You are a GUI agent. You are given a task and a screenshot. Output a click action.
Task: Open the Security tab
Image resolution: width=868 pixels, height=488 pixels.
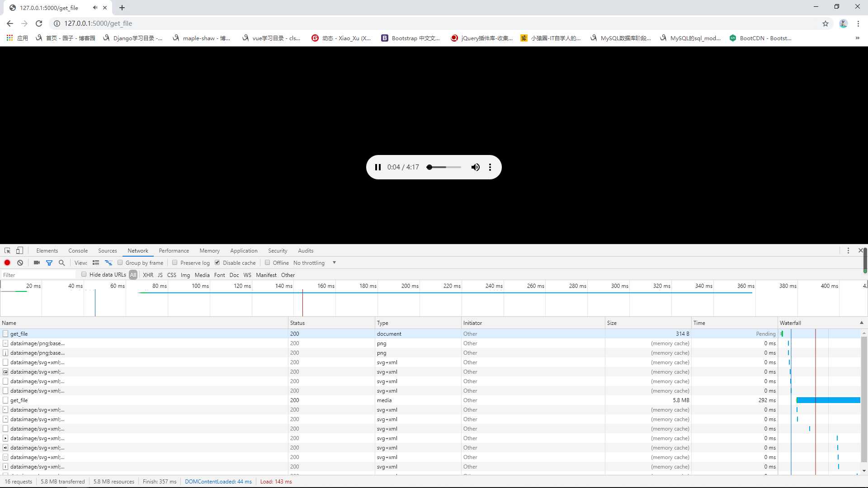point(278,251)
